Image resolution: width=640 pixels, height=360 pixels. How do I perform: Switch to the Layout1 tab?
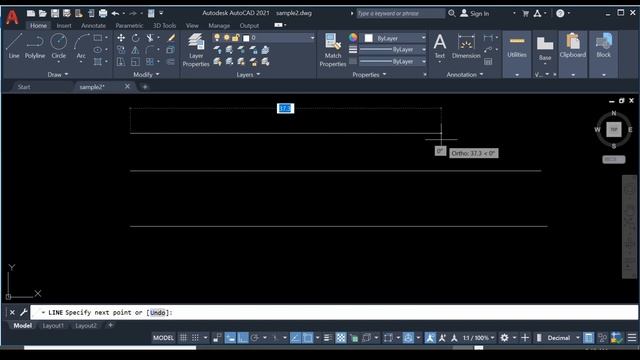[x=53, y=326]
